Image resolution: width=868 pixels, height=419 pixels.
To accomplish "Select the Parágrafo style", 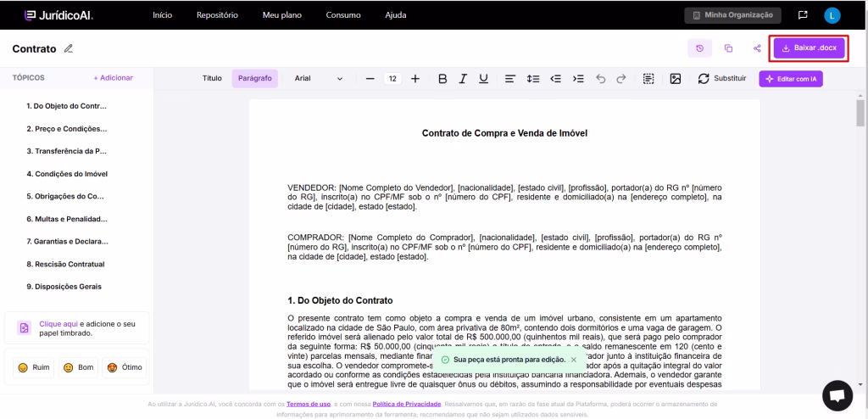I will (x=254, y=79).
